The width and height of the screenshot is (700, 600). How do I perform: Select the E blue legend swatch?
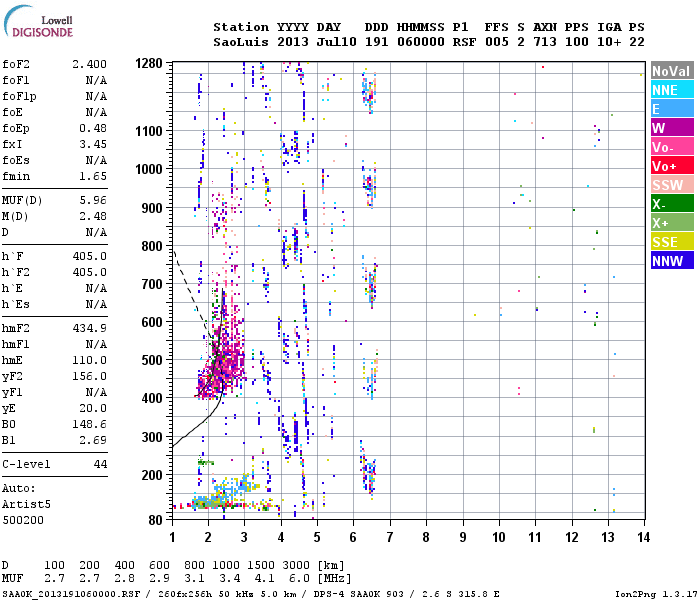672,108
